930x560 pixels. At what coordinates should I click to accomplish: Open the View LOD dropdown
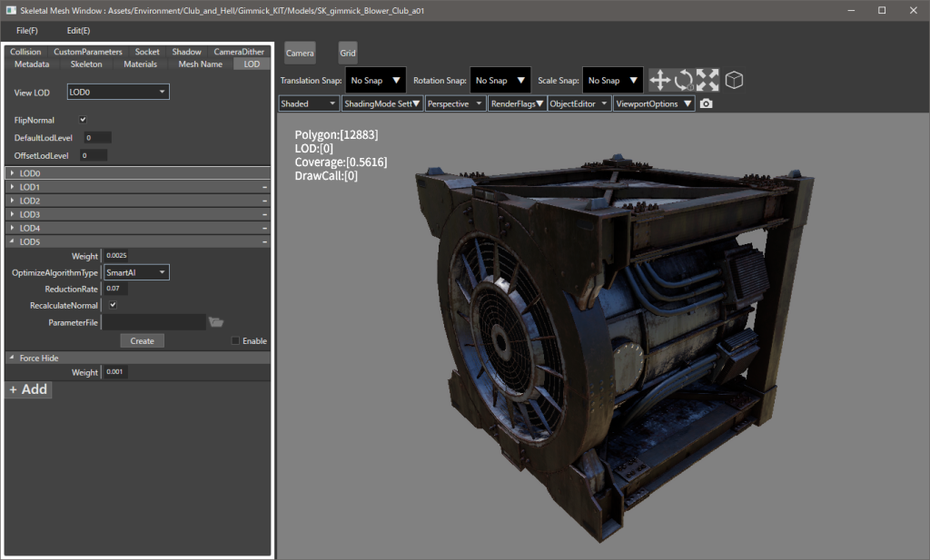pos(119,92)
